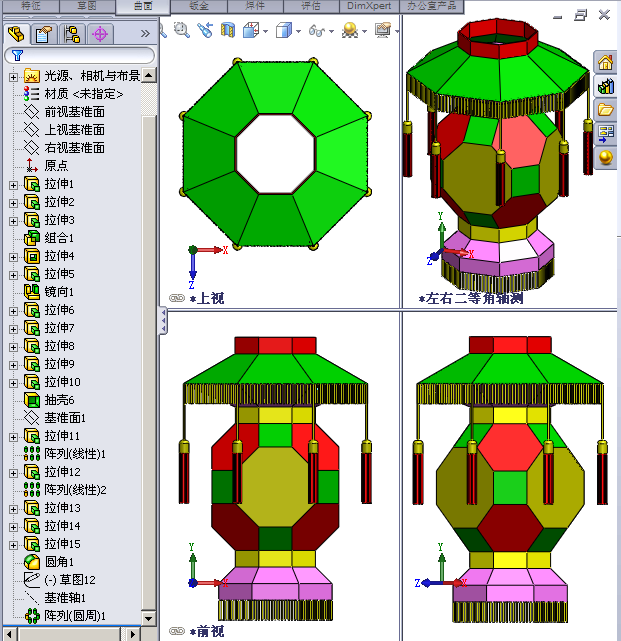Image resolution: width=621 pixels, height=641 pixels.
Task: Expand the 拉伸11 feature node
Action: 13,437
